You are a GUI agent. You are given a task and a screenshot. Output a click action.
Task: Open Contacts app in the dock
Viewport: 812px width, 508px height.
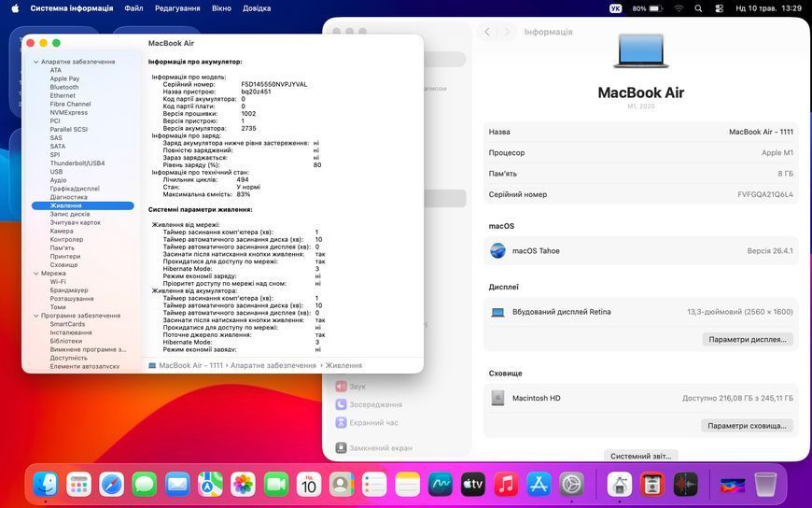pyautogui.click(x=342, y=486)
